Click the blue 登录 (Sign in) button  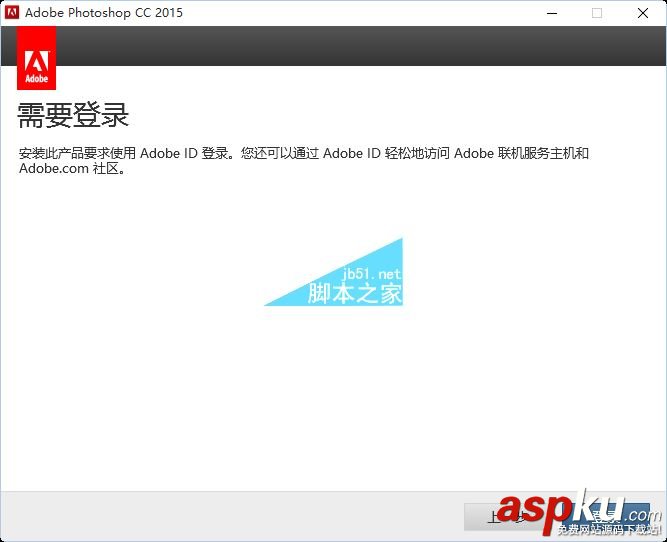click(x=605, y=517)
